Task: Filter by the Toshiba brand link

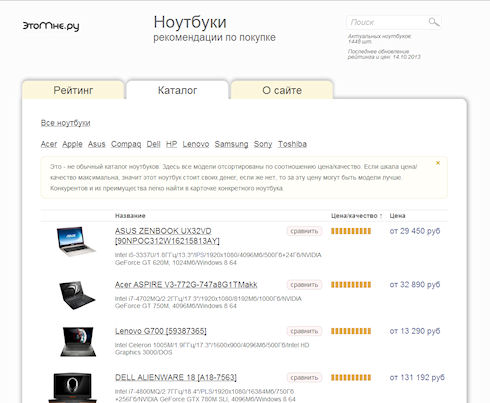Action: 292,144
